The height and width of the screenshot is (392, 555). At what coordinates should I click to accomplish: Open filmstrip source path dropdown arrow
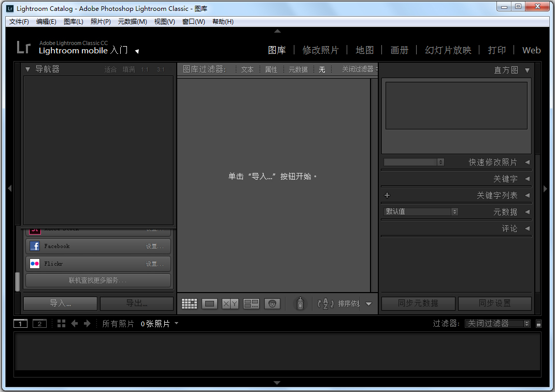(176, 323)
